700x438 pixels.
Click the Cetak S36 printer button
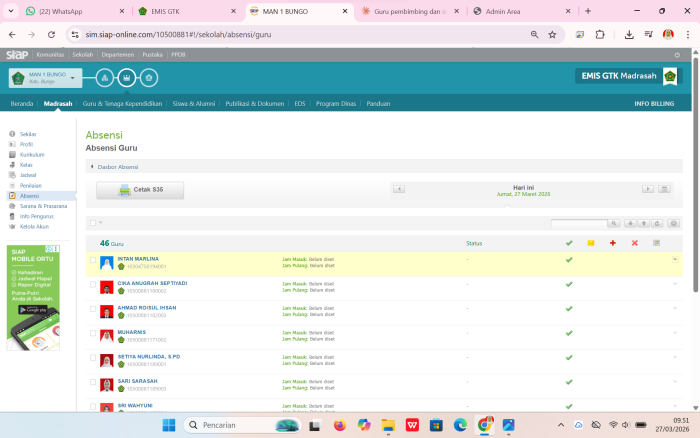coord(140,189)
